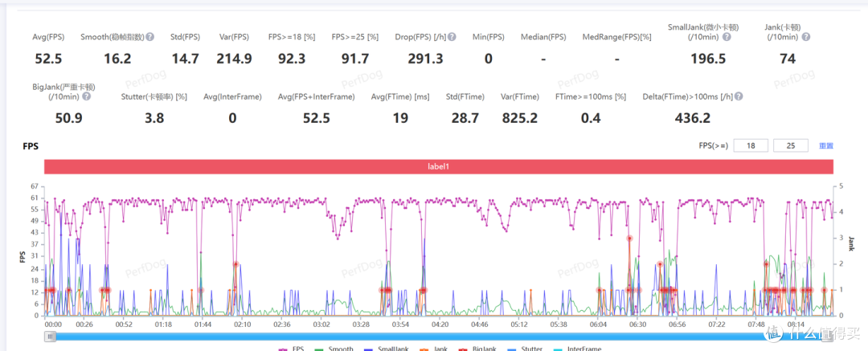Click the FPS chart title
Viewport: 868px width, 351px height.
click(x=31, y=146)
